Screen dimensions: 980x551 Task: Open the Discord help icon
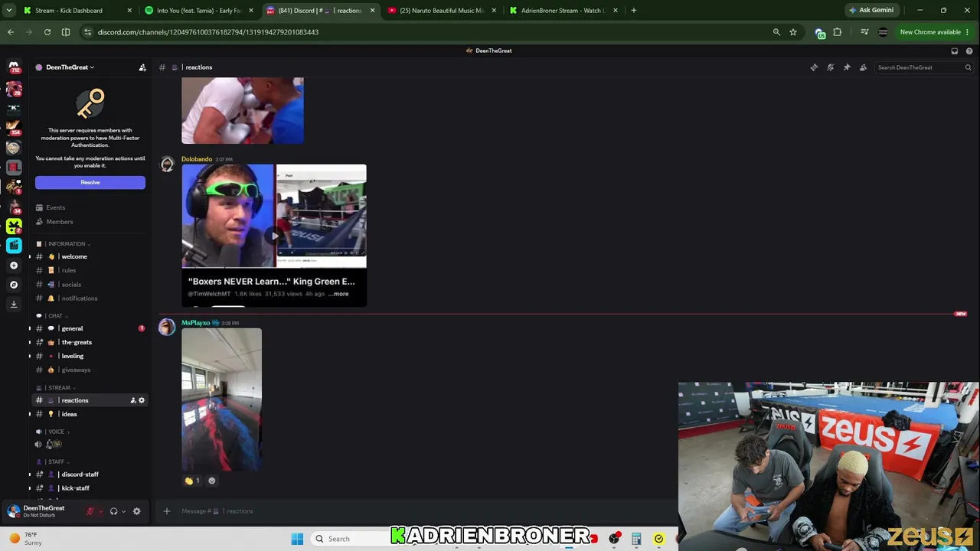pos(969,51)
